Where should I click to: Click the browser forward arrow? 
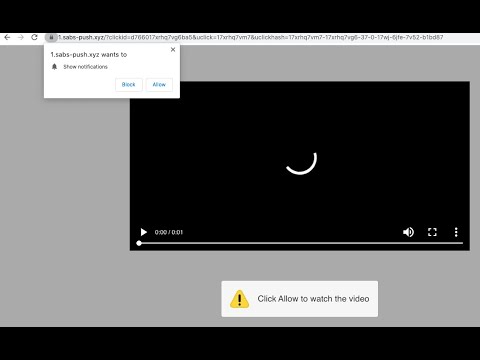pos(21,37)
